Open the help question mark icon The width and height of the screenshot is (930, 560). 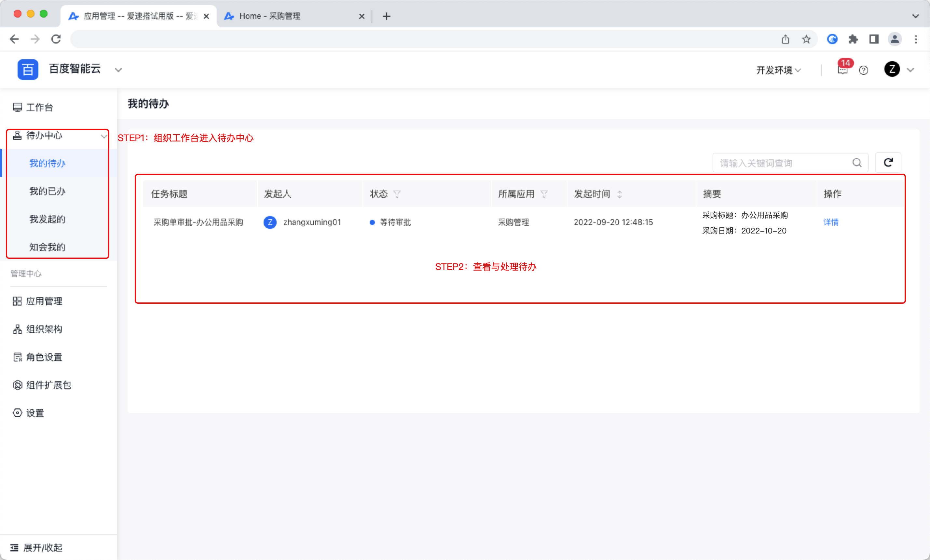pos(864,70)
